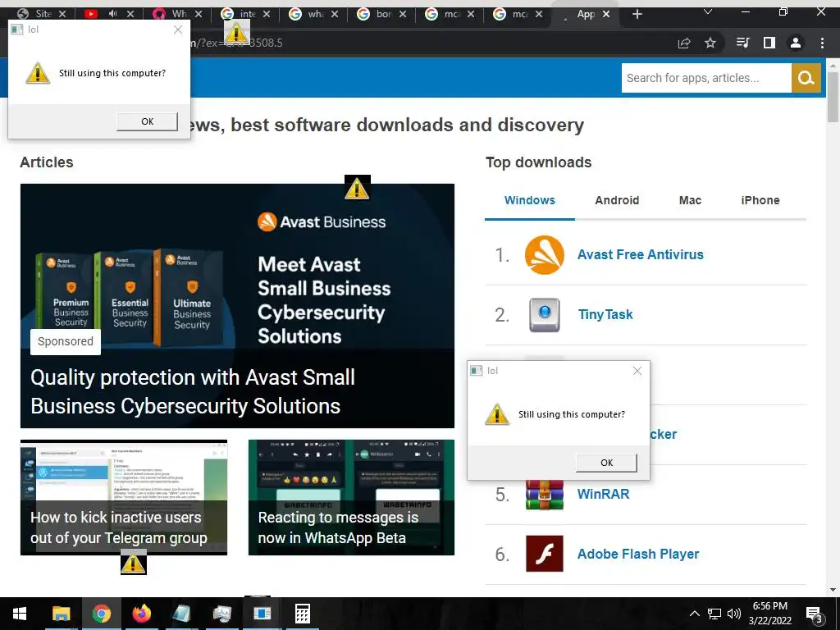The height and width of the screenshot is (630, 840).
Task: Open the Chrome profile avatar icon
Action: click(x=796, y=43)
